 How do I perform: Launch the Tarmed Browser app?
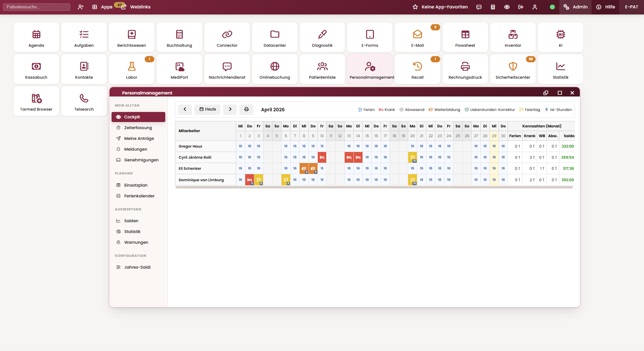[36, 101]
